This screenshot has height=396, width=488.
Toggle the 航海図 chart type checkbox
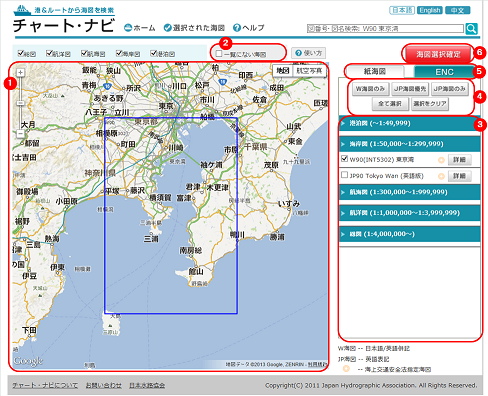coord(84,53)
